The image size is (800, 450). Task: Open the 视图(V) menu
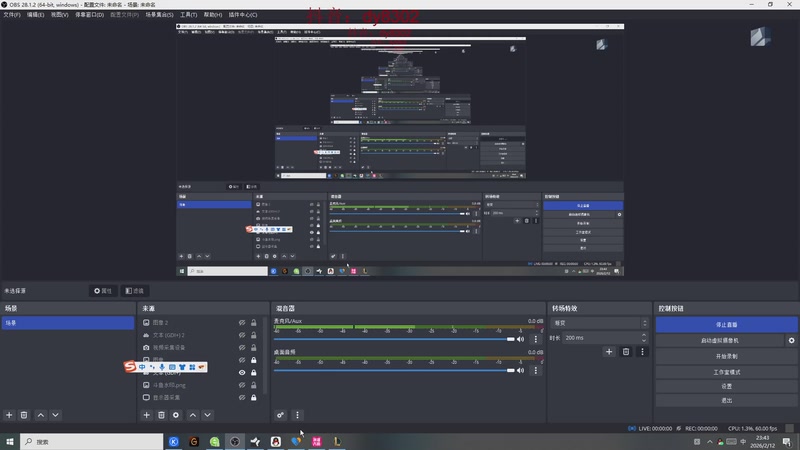pyautogui.click(x=59, y=15)
